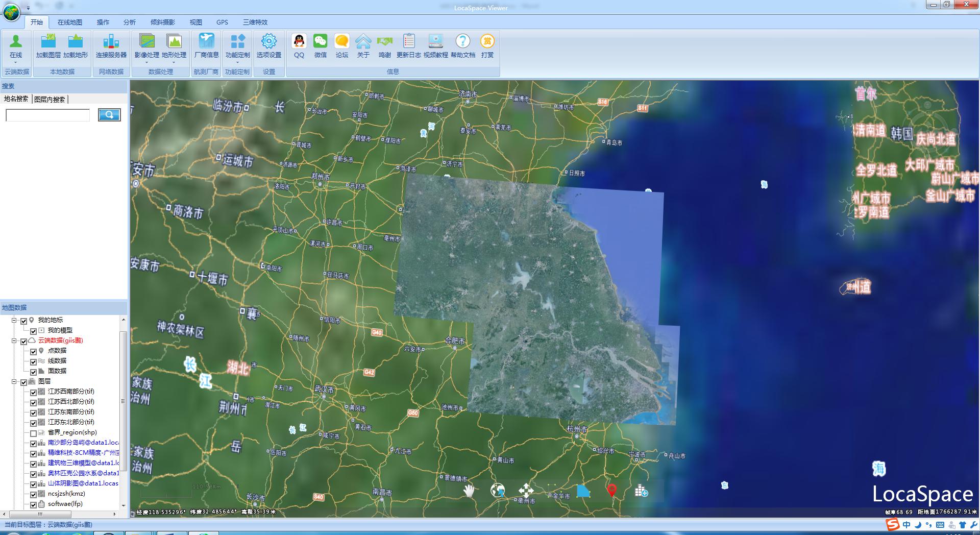This screenshot has height=535, width=980.
Task: Click the 打赏 donate icon
Action: (x=487, y=41)
